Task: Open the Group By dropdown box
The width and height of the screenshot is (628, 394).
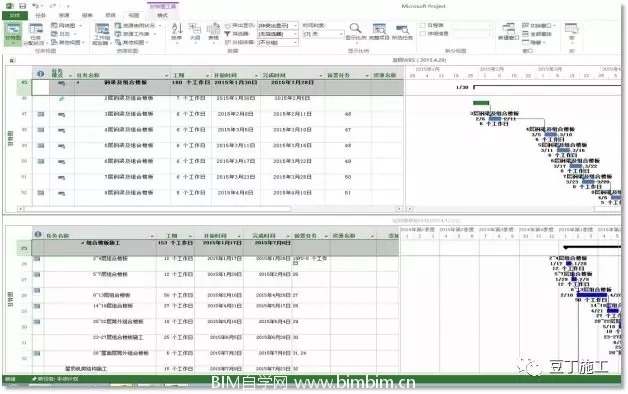Action: (277, 42)
